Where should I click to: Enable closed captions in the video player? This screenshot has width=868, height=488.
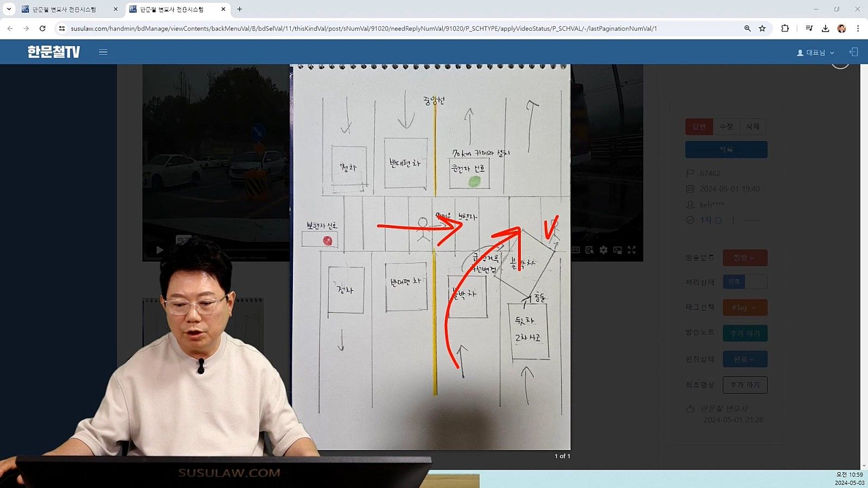[576, 250]
